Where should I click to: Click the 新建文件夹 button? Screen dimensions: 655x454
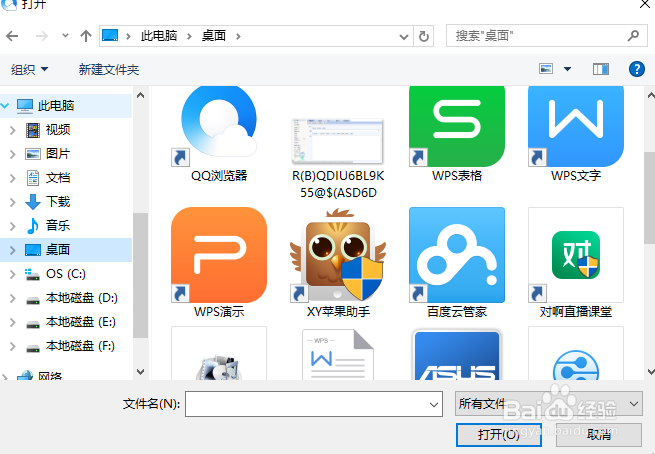pyautogui.click(x=109, y=69)
